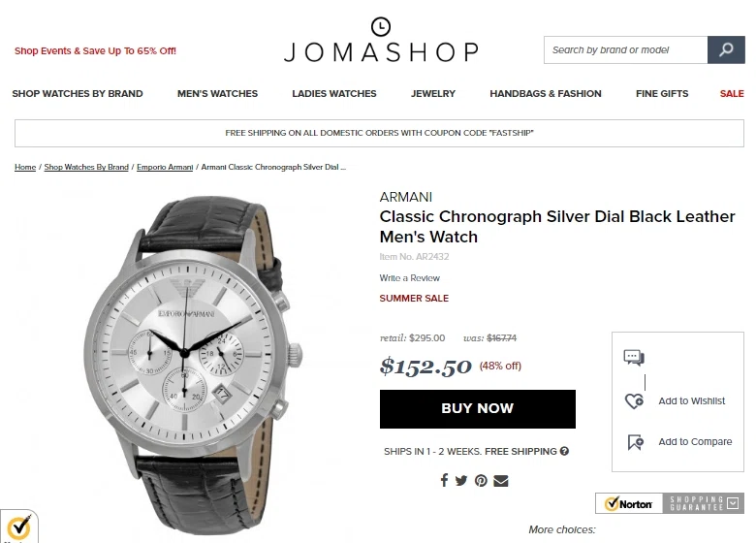The width and height of the screenshot is (756, 543).
Task: Email the product using envelope icon
Action: (501, 481)
